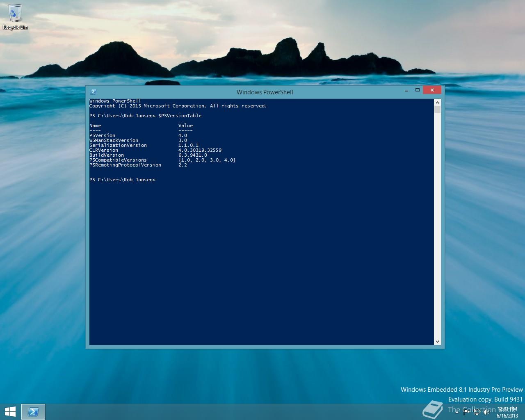Click the '$PSVersionTable' command text
The image size is (525, 420).
pos(180,116)
